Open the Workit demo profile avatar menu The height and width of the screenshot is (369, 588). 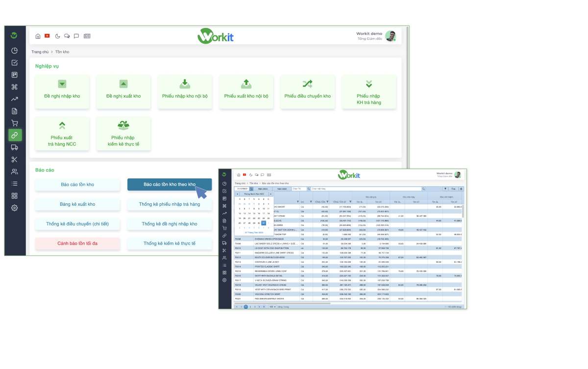point(391,36)
